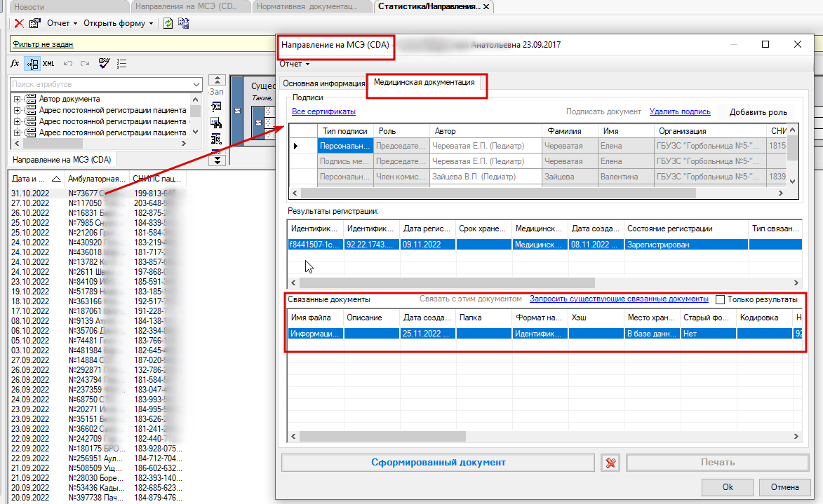This screenshot has height=504, width=823.
Task: Click the 'Зарегистрирован' registration state cell
Action: pyautogui.click(x=686, y=245)
